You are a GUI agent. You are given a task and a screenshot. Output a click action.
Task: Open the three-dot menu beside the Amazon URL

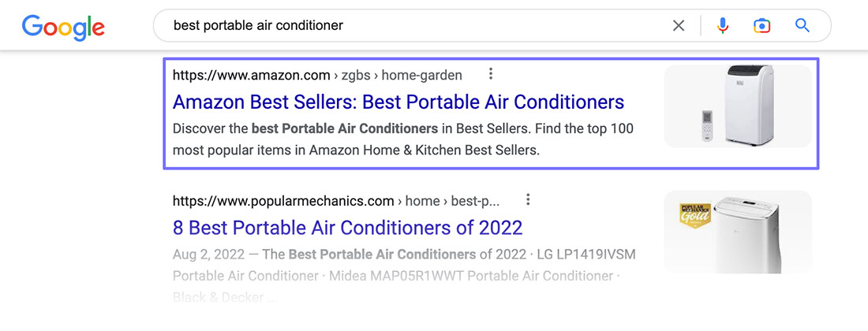491,74
